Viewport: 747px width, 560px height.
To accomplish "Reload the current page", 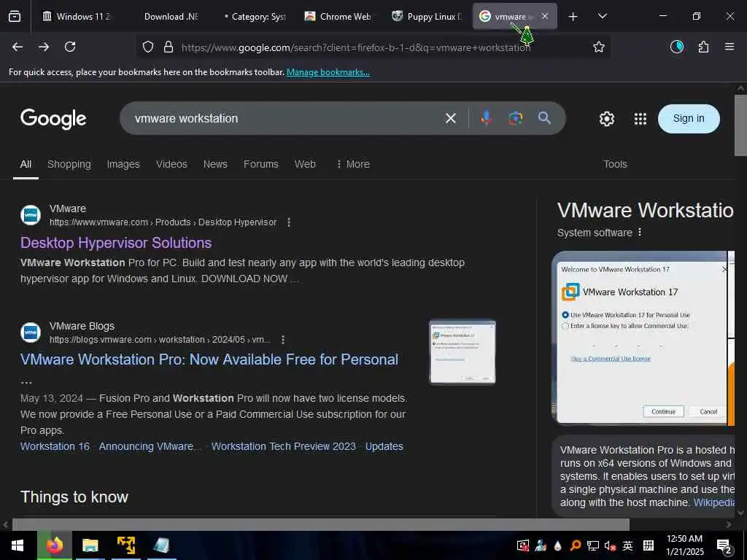I will pos(70,47).
